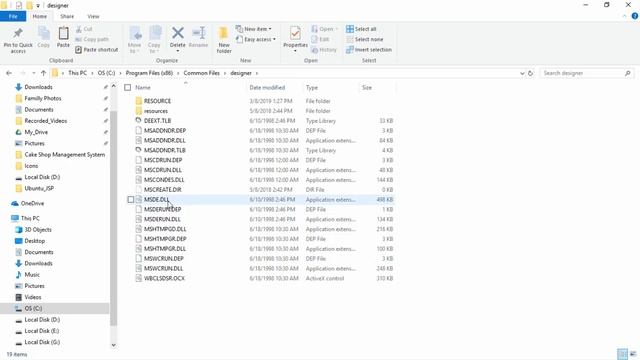Screen dimensions: 640x360
Task: Switch to the View tab
Action: point(93,16)
